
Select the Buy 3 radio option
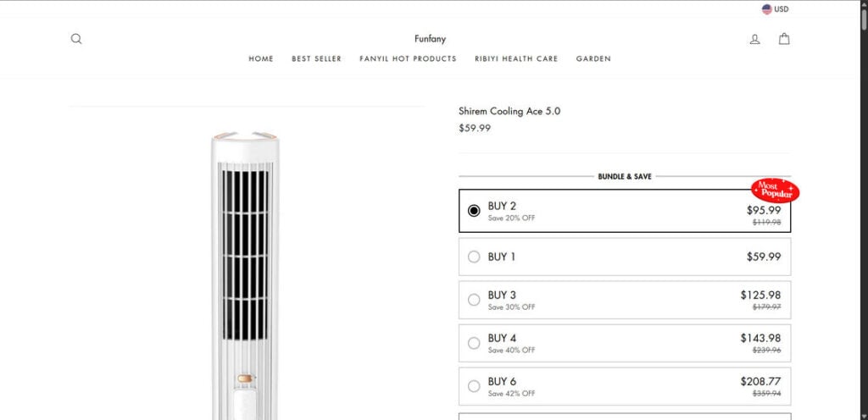[474, 300]
